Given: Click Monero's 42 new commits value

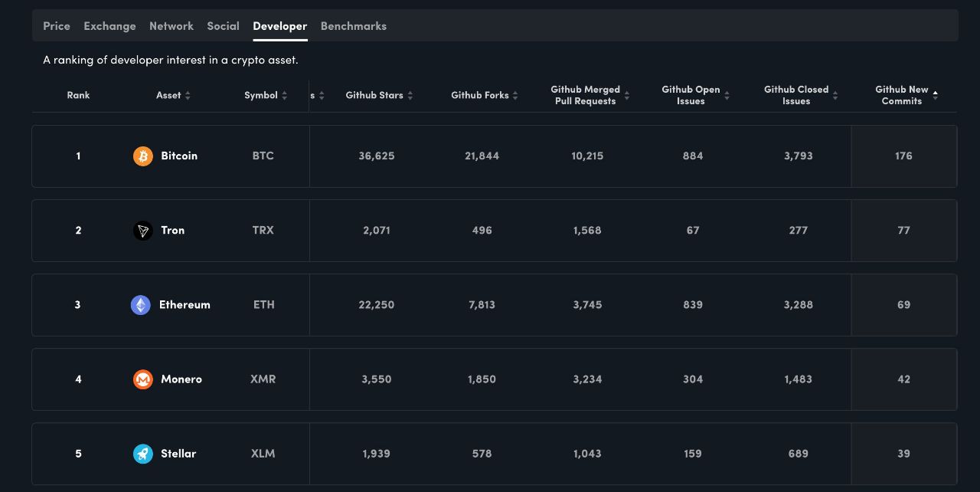Looking at the screenshot, I should (903, 379).
